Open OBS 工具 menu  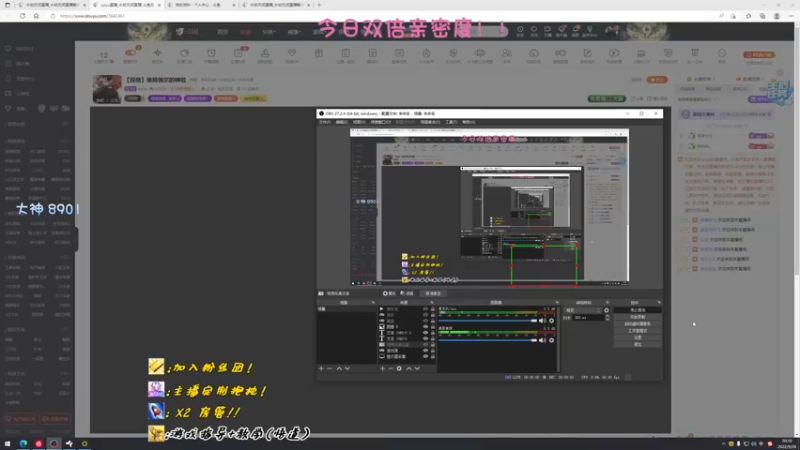[451, 122]
